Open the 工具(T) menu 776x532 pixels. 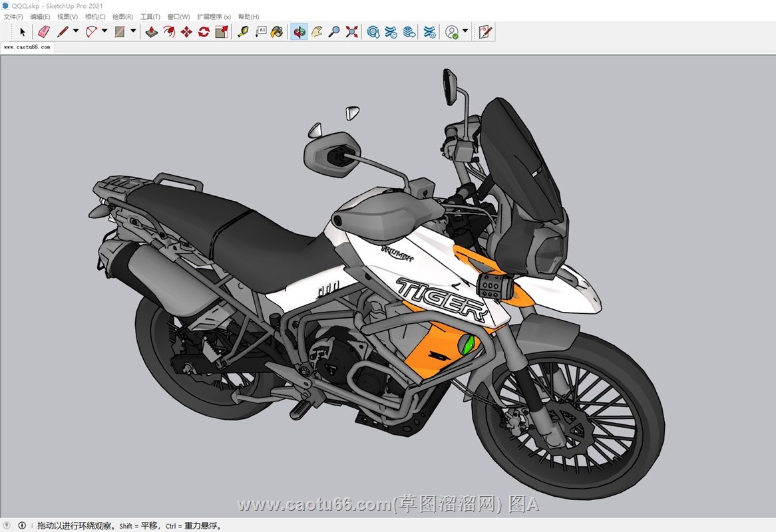click(150, 17)
